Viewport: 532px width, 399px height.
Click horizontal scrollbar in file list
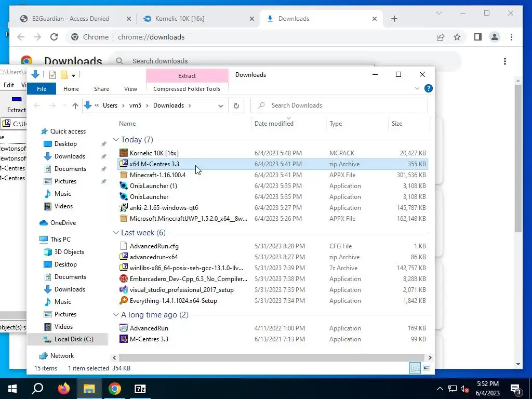point(271,357)
